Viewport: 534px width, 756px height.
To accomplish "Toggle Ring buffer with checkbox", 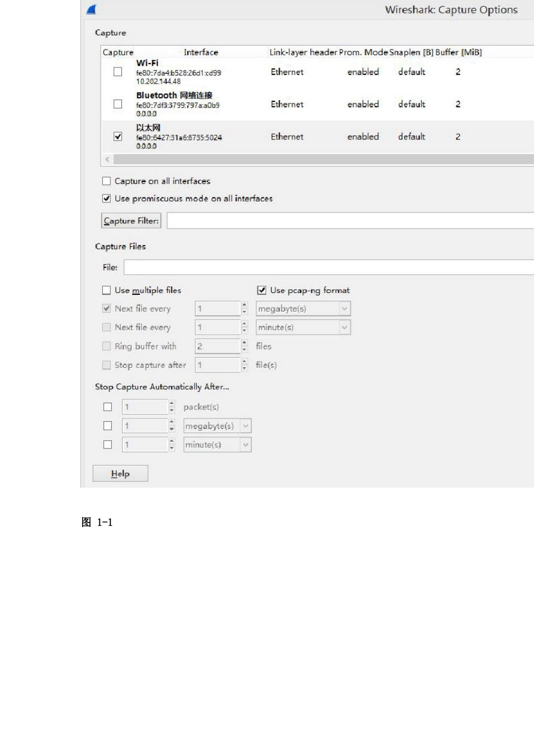I will 107,346.
